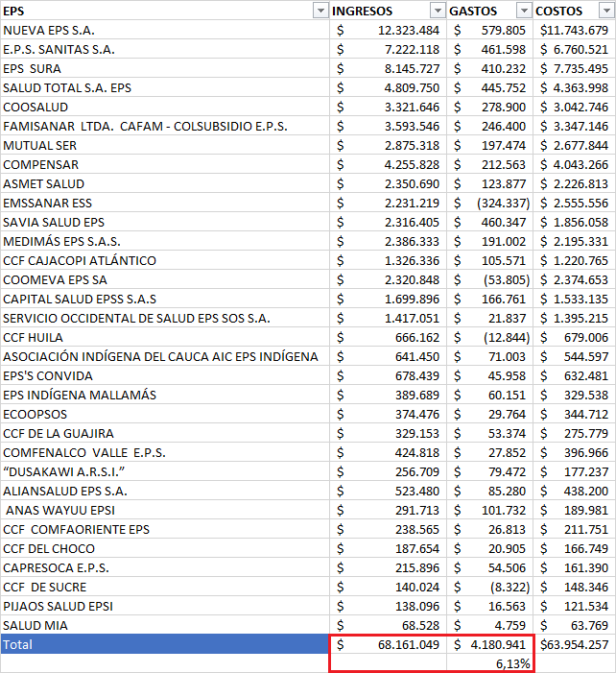Select gastos value 21.837
This screenshot has height=673, width=616.
tap(490, 318)
